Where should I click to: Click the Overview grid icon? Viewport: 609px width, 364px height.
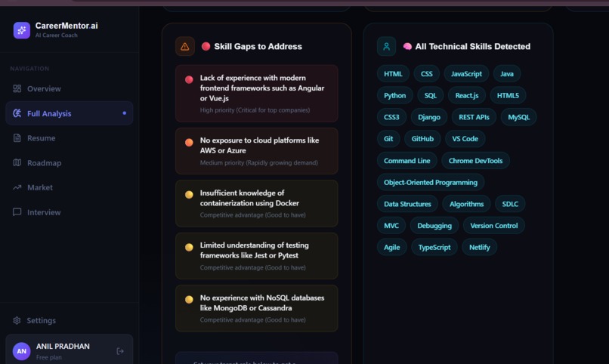tap(17, 88)
